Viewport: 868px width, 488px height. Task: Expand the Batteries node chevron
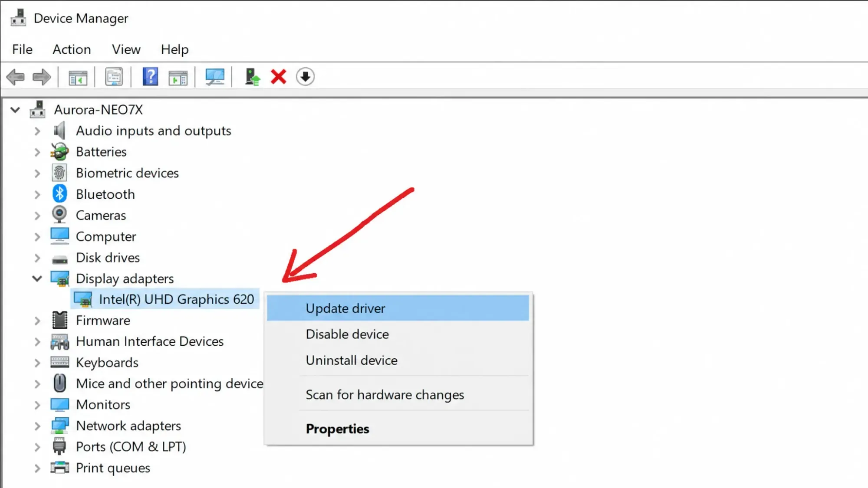click(37, 152)
